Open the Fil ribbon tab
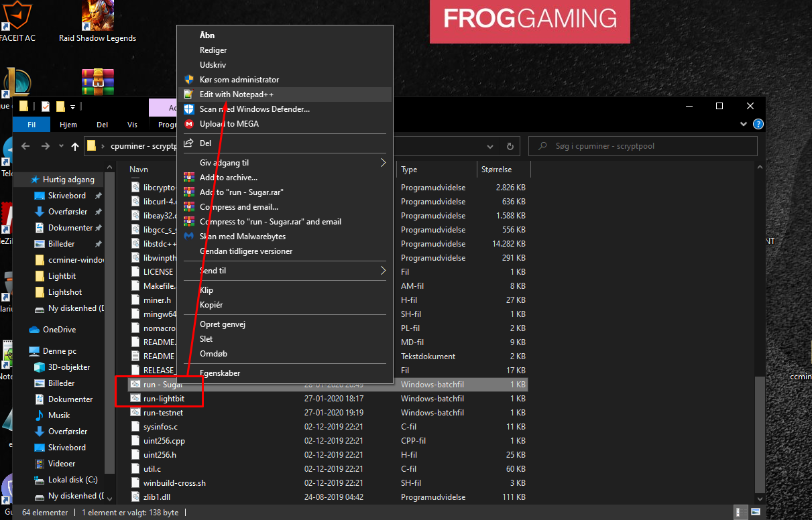812x520 pixels. pos(31,125)
